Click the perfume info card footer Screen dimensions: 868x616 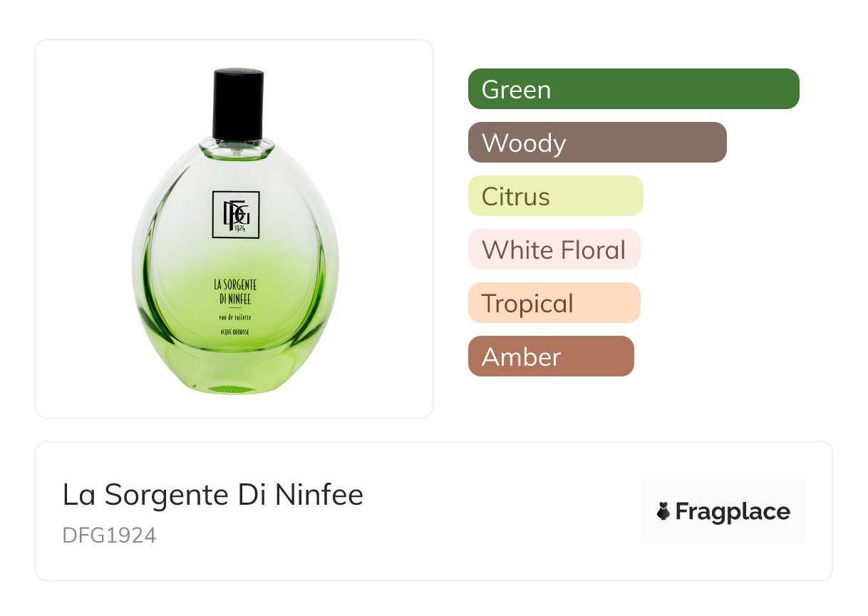434,511
